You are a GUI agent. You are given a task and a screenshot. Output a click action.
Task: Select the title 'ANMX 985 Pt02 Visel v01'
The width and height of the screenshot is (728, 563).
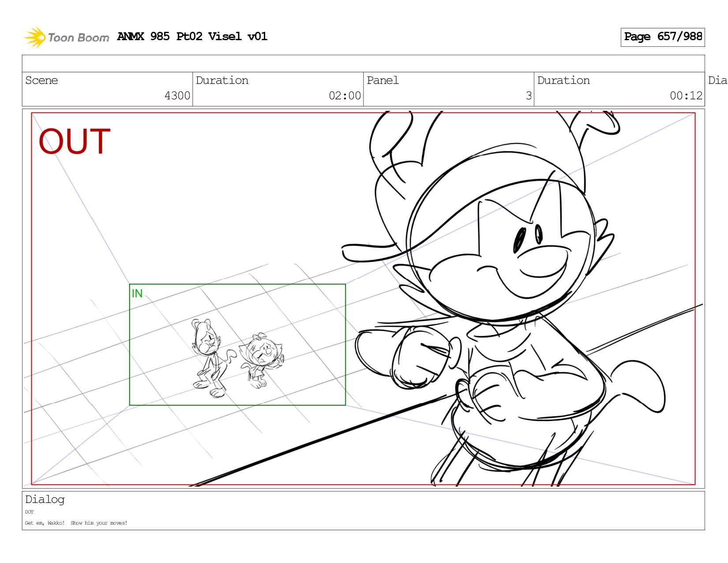(x=192, y=37)
